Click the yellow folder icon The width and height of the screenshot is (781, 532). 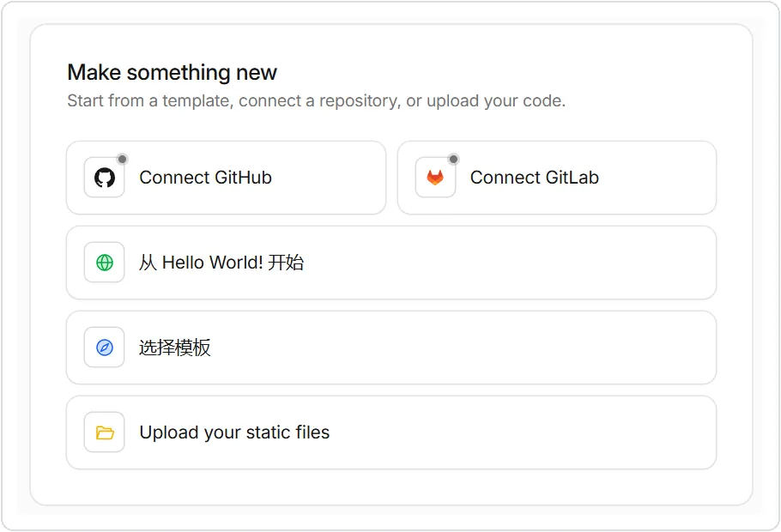[105, 432]
